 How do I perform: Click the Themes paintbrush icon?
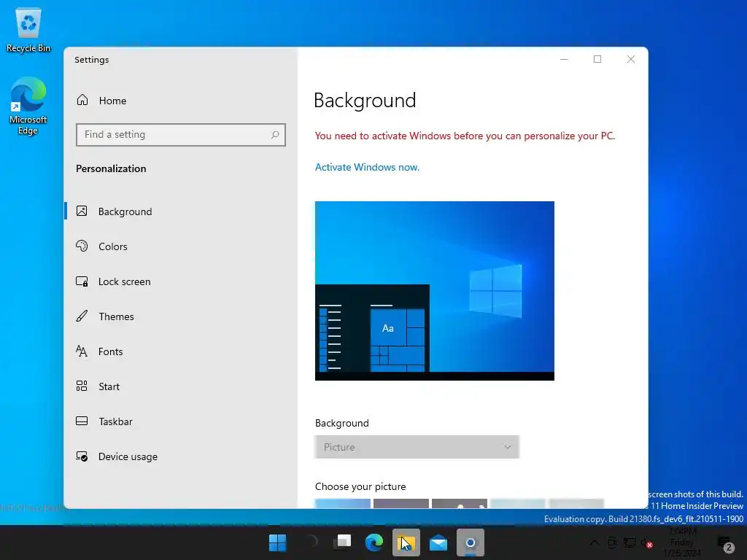[82, 316]
